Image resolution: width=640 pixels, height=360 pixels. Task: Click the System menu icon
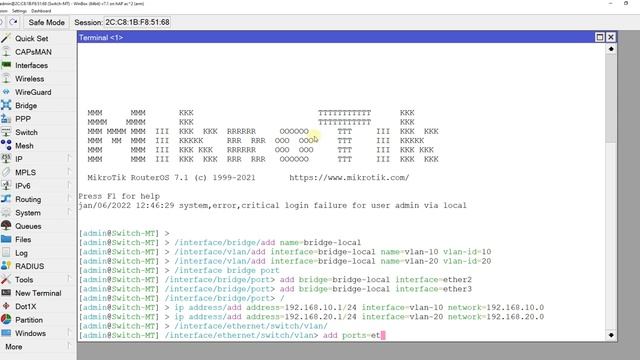[x=6, y=213]
